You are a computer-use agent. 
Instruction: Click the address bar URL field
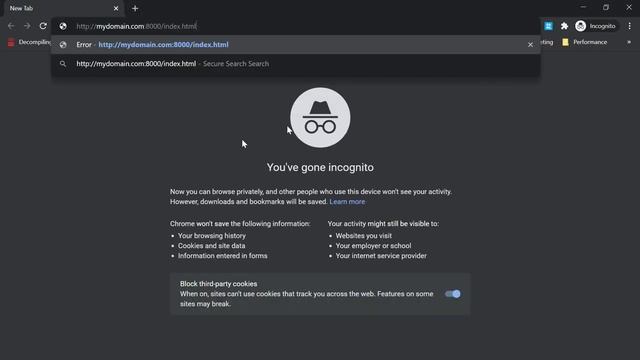[296, 26]
